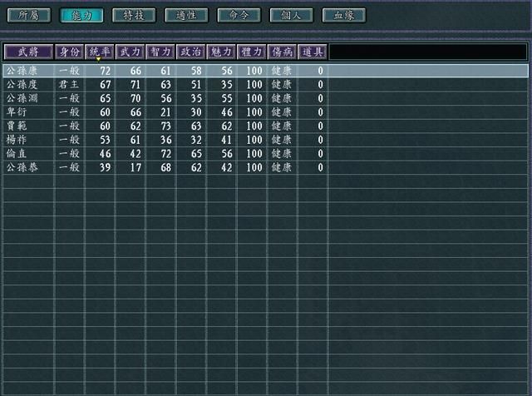Click the 統率 column header
Viewport: 532px width, 396px height.
coord(100,52)
